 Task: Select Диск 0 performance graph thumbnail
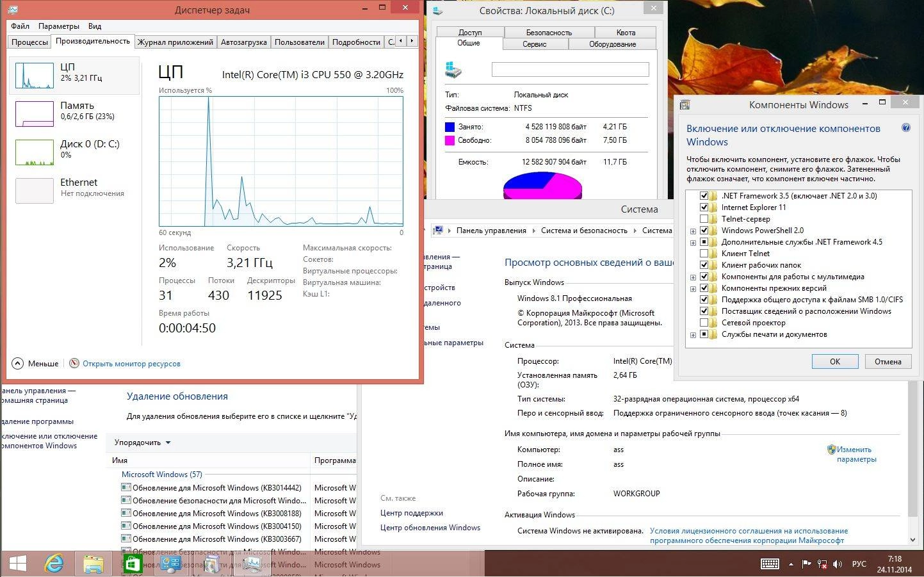click(x=35, y=152)
